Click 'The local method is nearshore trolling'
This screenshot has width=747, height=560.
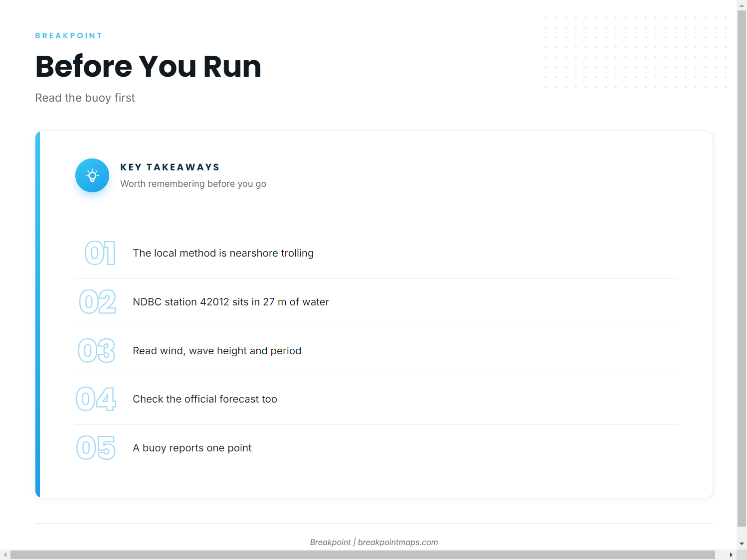[x=223, y=253]
